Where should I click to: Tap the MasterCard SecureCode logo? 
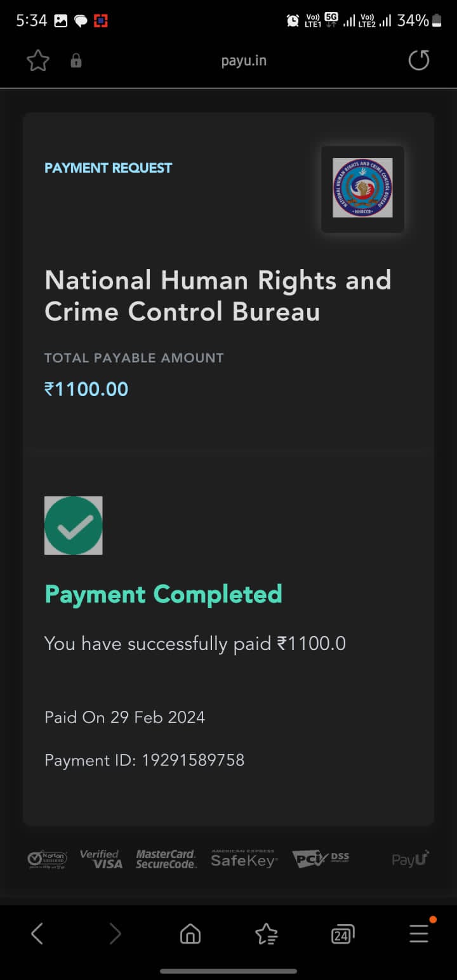(x=166, y=859)
